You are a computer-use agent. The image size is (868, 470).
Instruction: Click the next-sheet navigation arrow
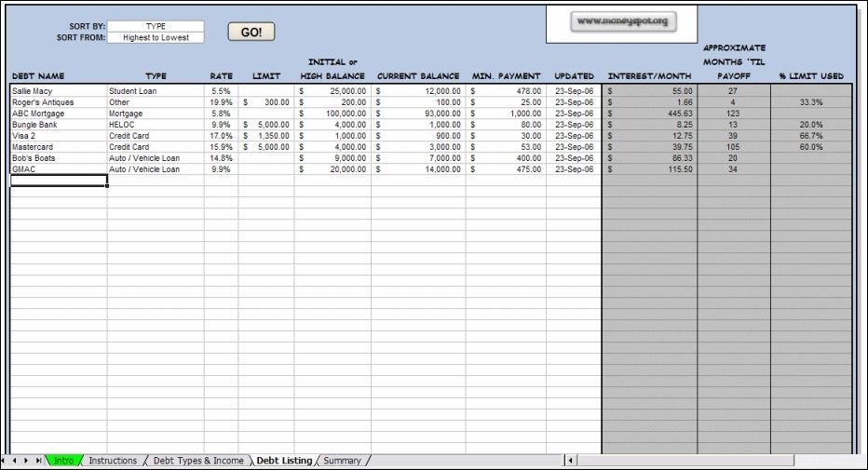27,461
